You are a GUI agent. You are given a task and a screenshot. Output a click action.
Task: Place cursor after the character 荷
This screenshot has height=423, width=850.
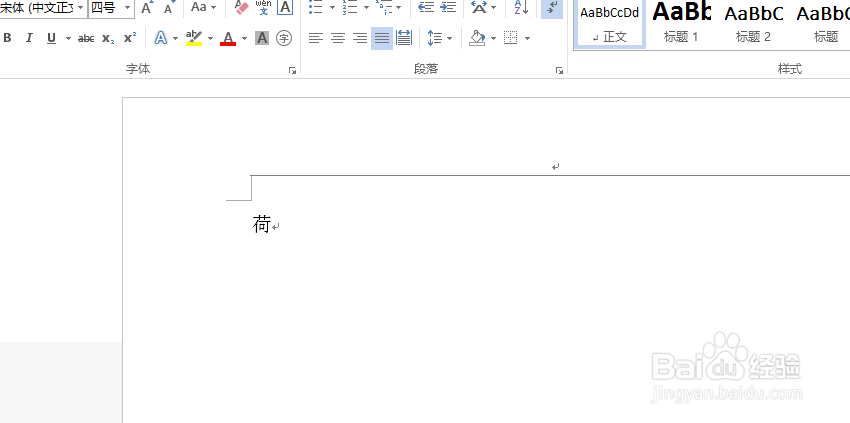272,225
